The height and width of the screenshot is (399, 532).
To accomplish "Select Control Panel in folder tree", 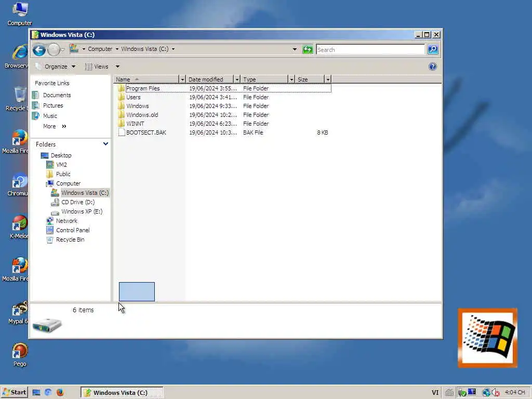I will 73,230.
